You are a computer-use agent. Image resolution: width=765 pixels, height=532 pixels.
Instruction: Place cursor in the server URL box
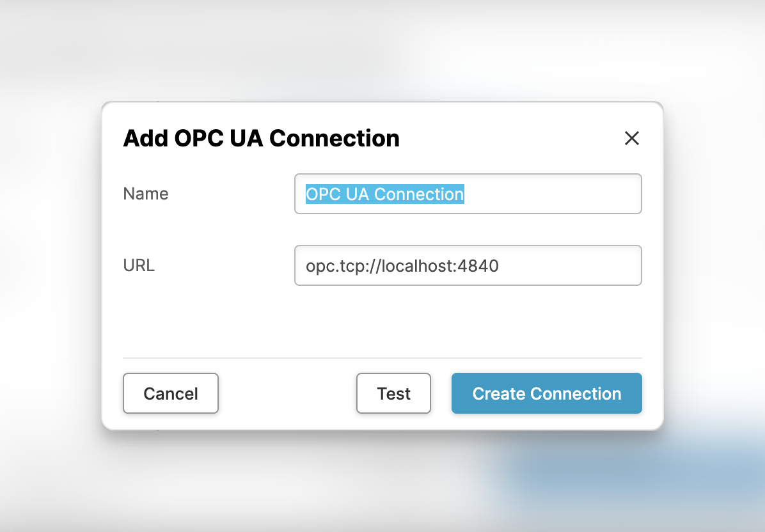(468, 265)
